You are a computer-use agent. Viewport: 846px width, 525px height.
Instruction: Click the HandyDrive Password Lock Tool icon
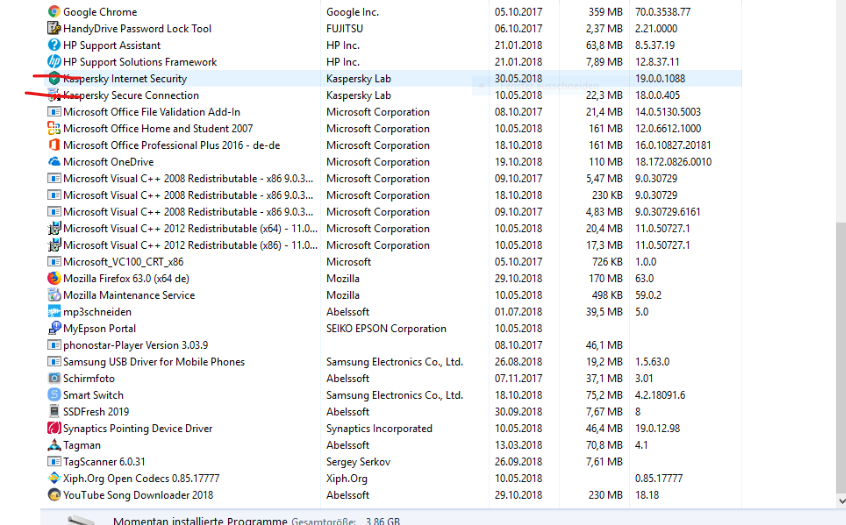pyautogui.click(x=54, y=28)
